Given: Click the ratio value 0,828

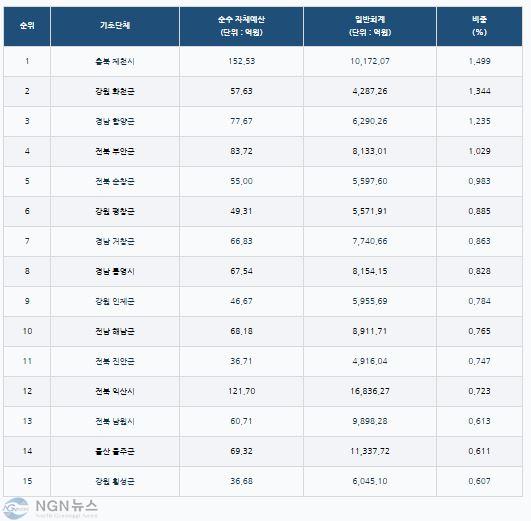Looking at the screenshot, I should [x=480, y=271].
